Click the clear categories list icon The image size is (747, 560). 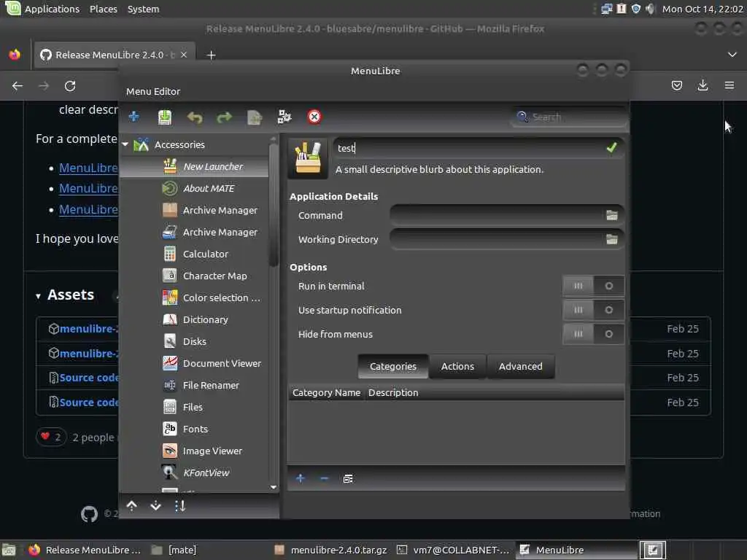pyautogui.click(x=348, y=478)
